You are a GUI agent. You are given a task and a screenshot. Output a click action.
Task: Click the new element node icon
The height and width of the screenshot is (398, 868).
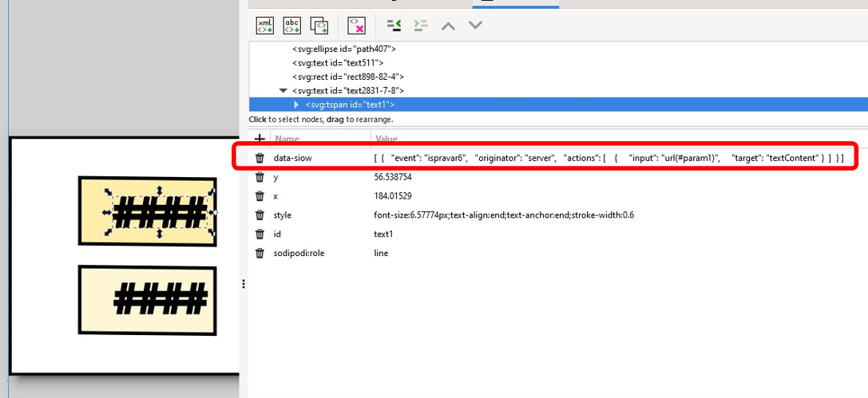click(x=265, y=26)
